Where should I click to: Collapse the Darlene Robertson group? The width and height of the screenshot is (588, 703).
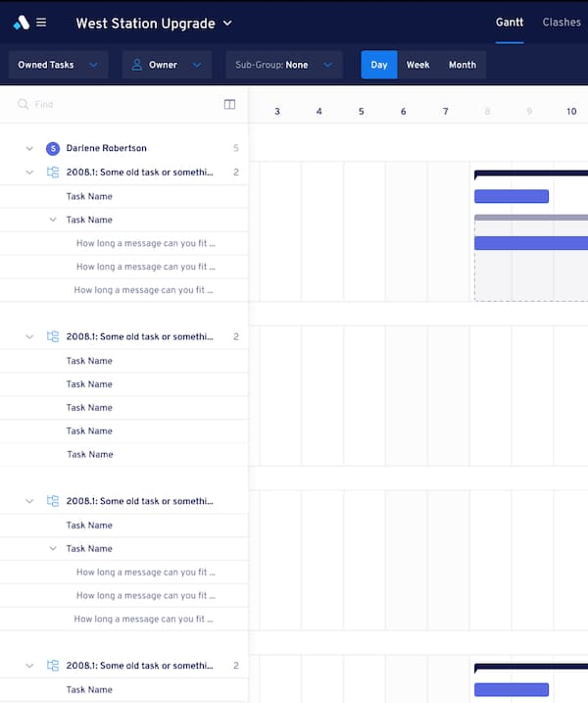(29, 149)
